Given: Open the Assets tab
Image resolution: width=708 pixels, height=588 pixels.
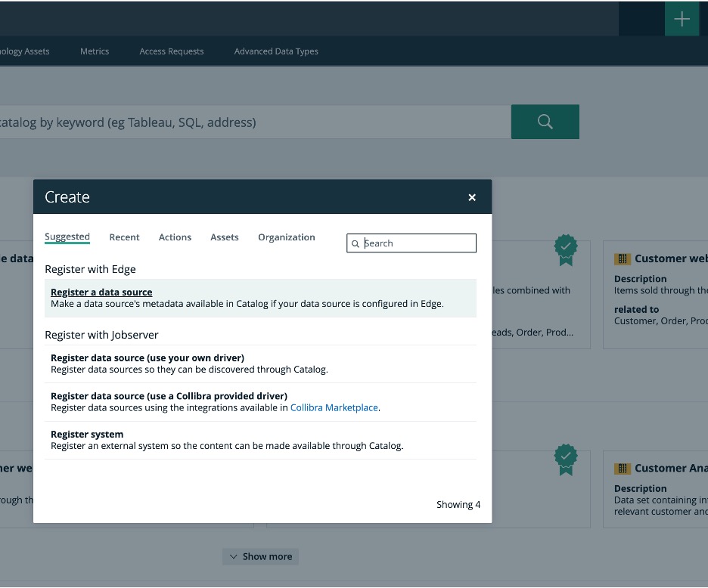Looking at the screenshot, I should [225, 237].
